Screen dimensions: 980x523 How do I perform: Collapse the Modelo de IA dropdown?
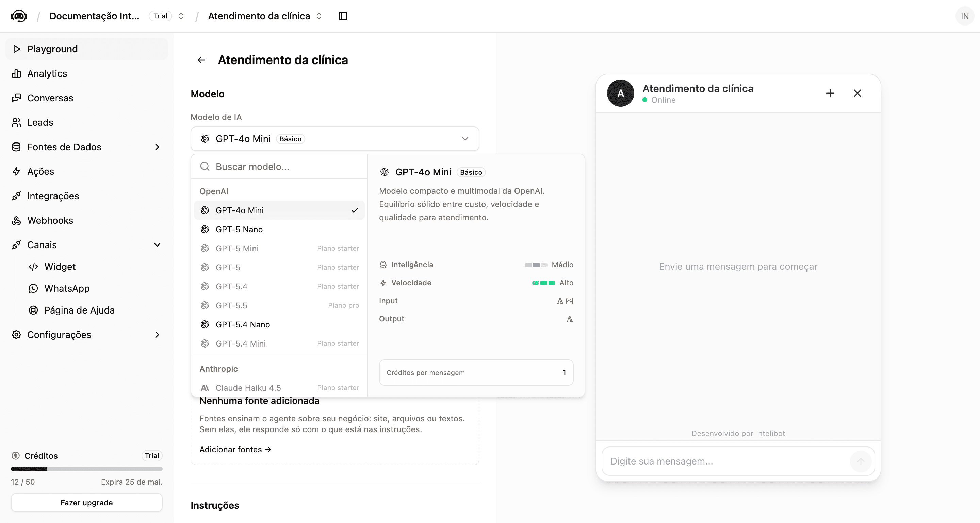coord(335,139)
